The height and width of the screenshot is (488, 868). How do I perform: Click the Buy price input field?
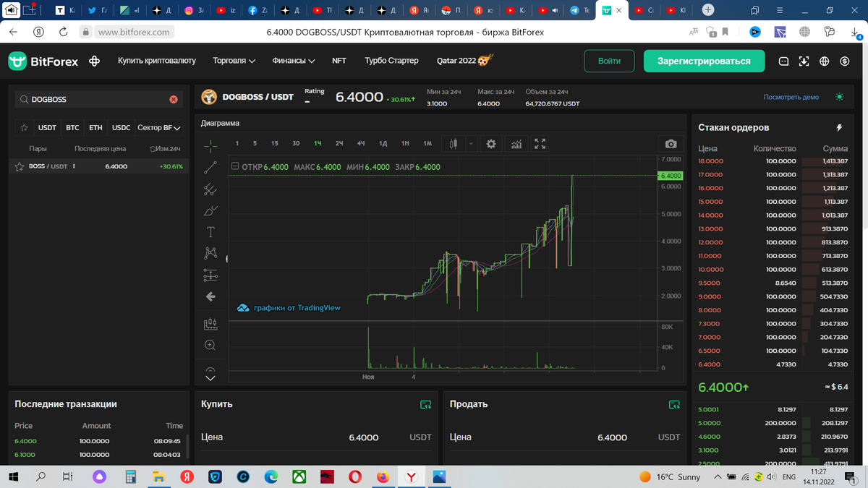[x=316, y=437]
